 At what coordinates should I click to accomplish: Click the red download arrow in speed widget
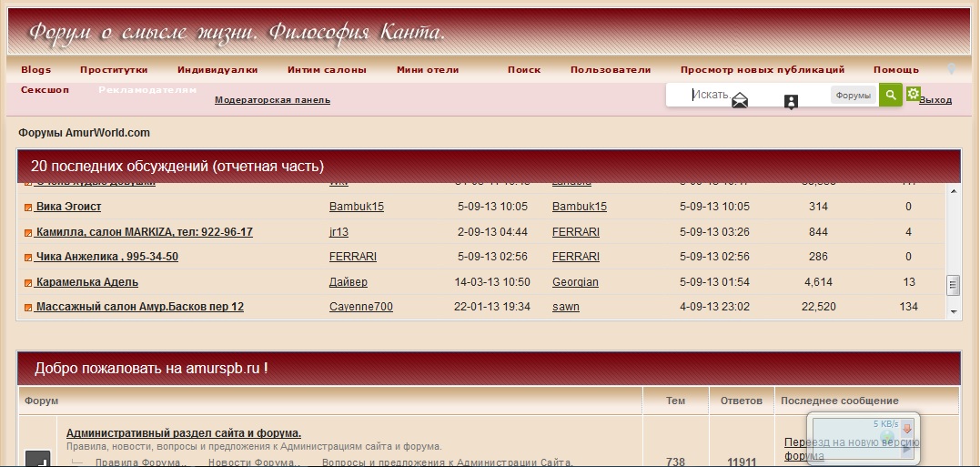tap(906, 430)
